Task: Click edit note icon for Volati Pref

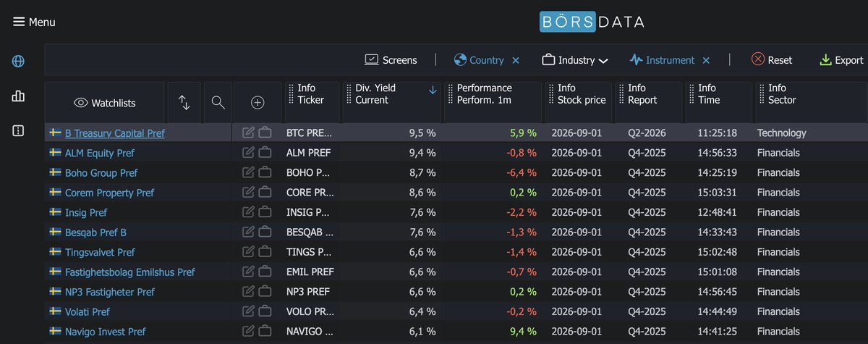Action: pyautogui.click(x=248, y=311)
